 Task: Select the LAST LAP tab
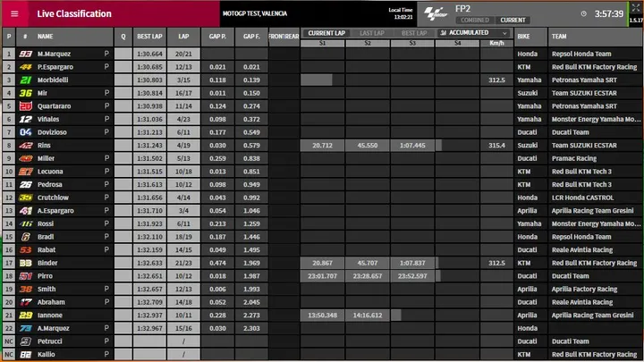372,33
